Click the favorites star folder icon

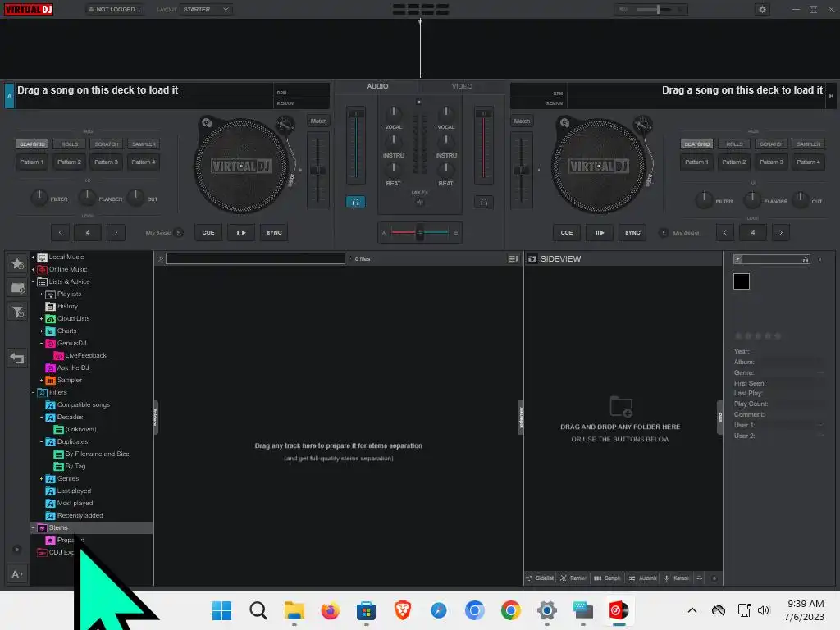click(18, 263)
